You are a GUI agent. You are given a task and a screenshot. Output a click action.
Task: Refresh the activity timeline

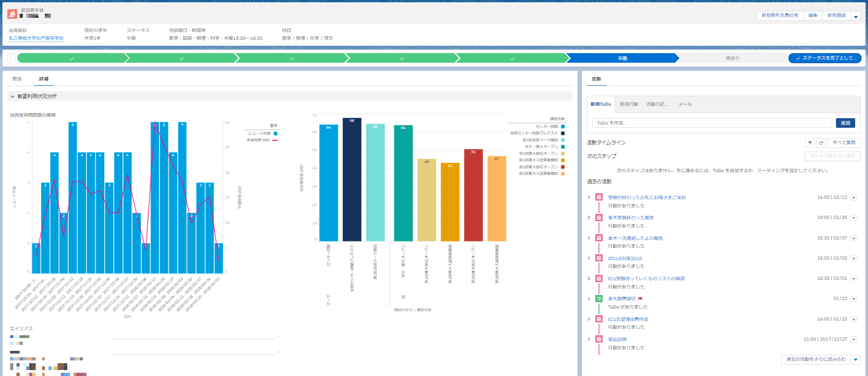(821, 143)
